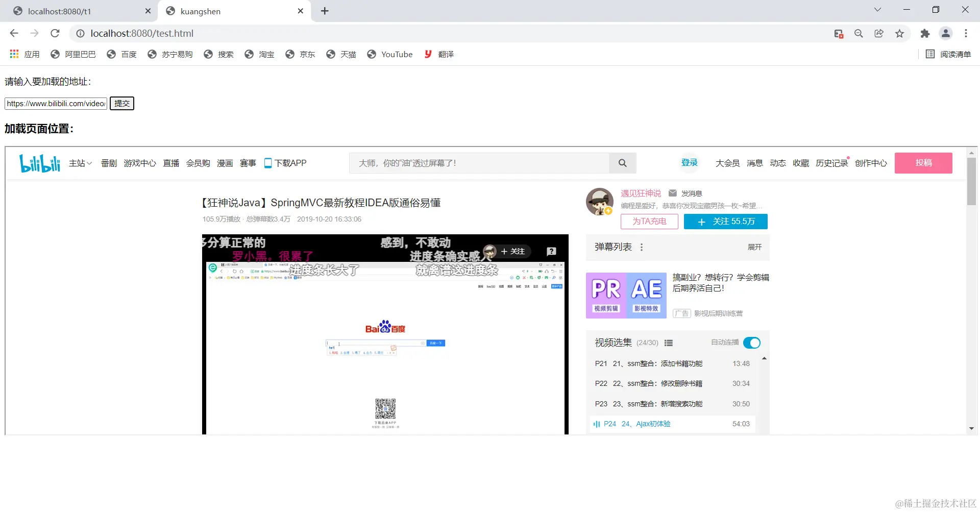Open the 消息 link
The height and width of the screenshot is (512, 980).
[755, 163]
